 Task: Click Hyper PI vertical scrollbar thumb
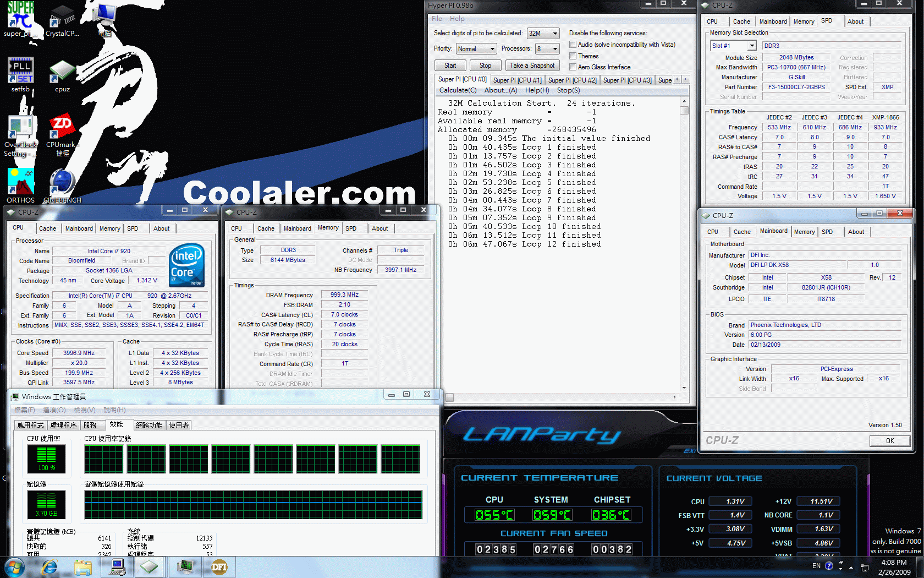click(x=684, y=110)
